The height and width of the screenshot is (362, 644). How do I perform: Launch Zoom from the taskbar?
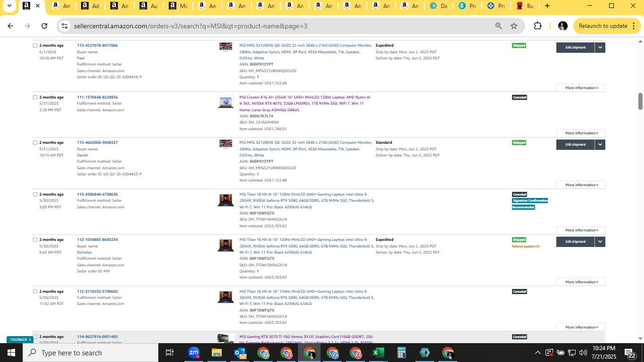[x=193, y=353]
